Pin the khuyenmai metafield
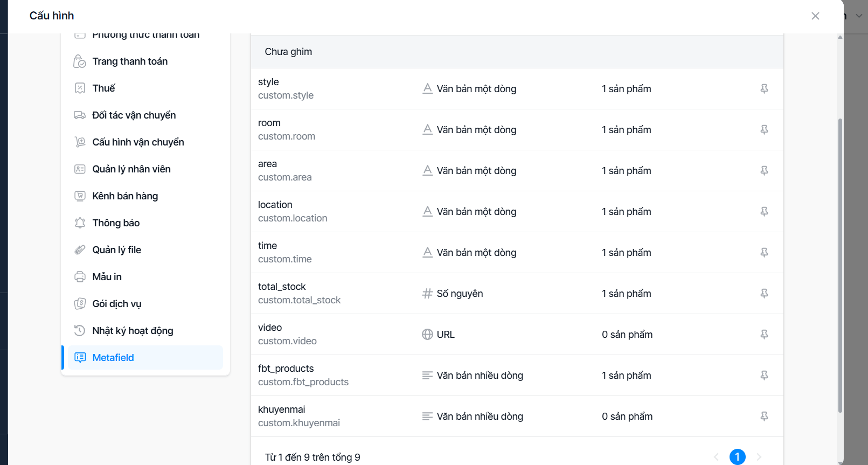The width and height of the screenshot is (868, 465). pyautogui.click(x=764, y=417)
